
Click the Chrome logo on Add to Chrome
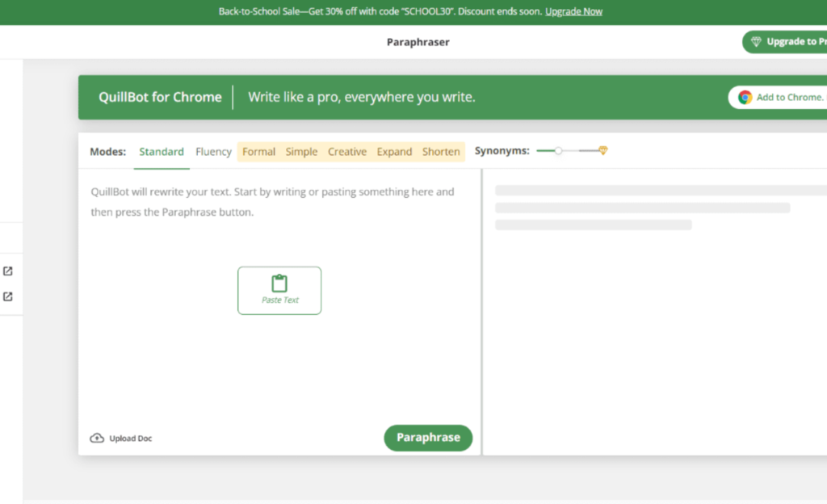tap(743, 97)
